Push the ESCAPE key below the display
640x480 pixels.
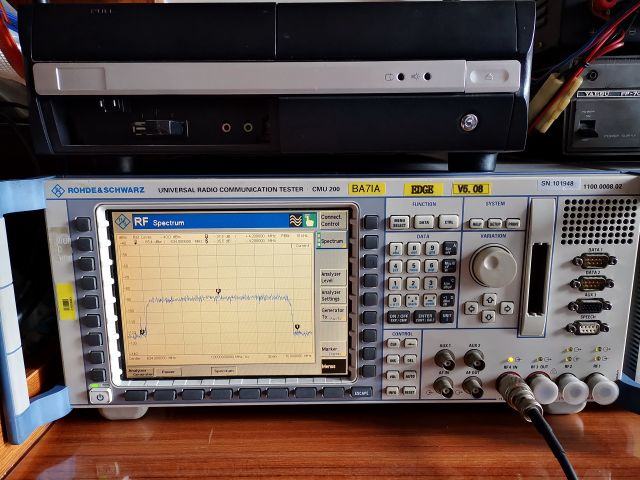point(362,392)
